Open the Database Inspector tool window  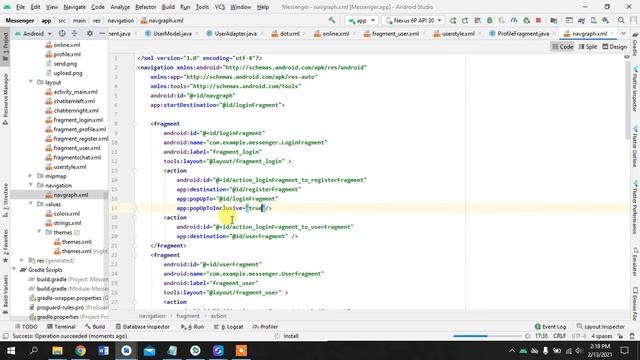coord(142,327)
